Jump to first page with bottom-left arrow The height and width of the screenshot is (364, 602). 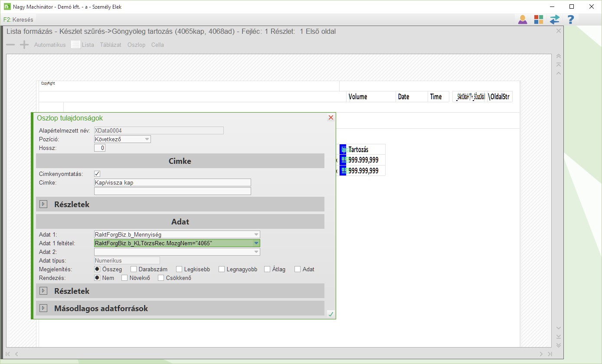point(8,354)
